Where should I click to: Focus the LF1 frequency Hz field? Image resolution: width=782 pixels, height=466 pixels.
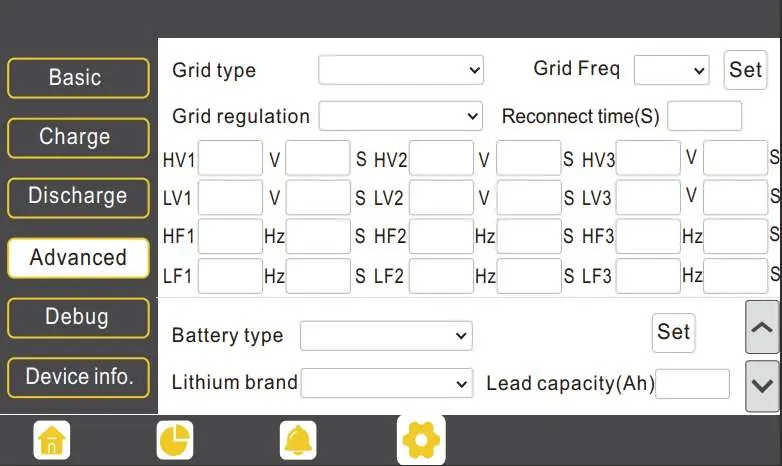tap(230, 276)
